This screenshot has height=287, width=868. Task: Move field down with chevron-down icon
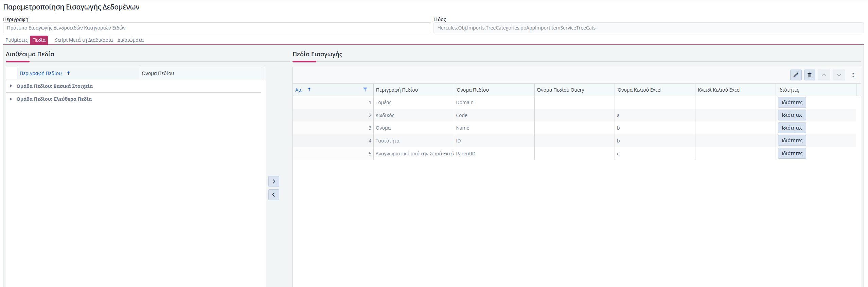839,75
